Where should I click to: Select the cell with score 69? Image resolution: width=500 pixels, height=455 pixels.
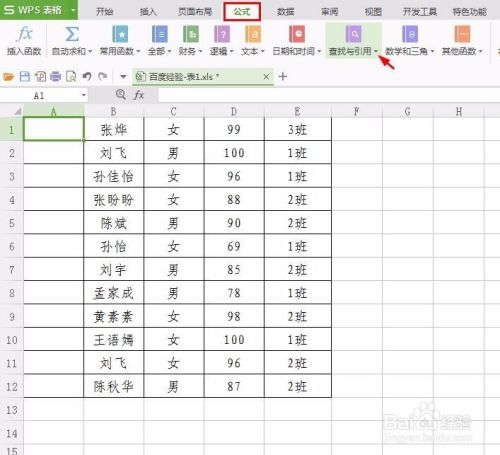pyautogui.click(x=234, y=246)
